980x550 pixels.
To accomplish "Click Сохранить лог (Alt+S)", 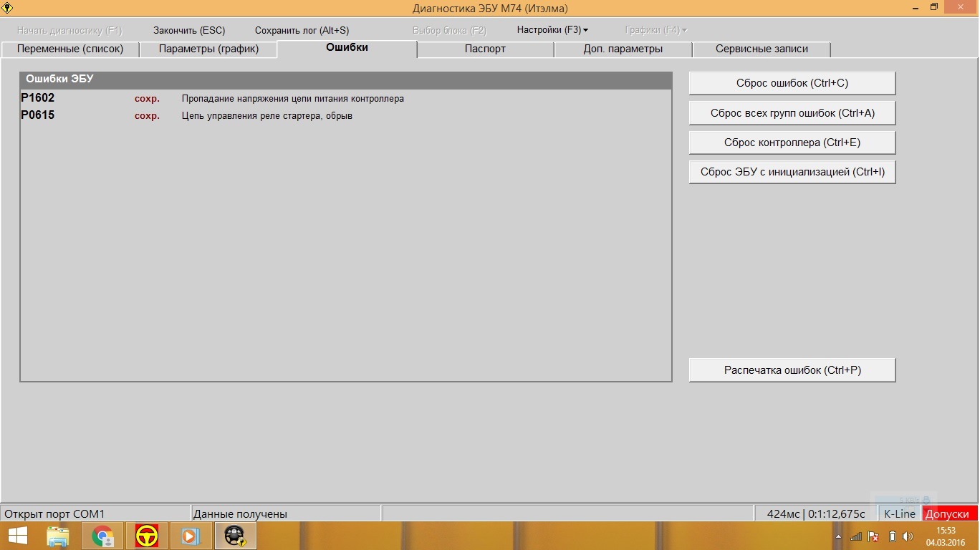I will 302,30.
